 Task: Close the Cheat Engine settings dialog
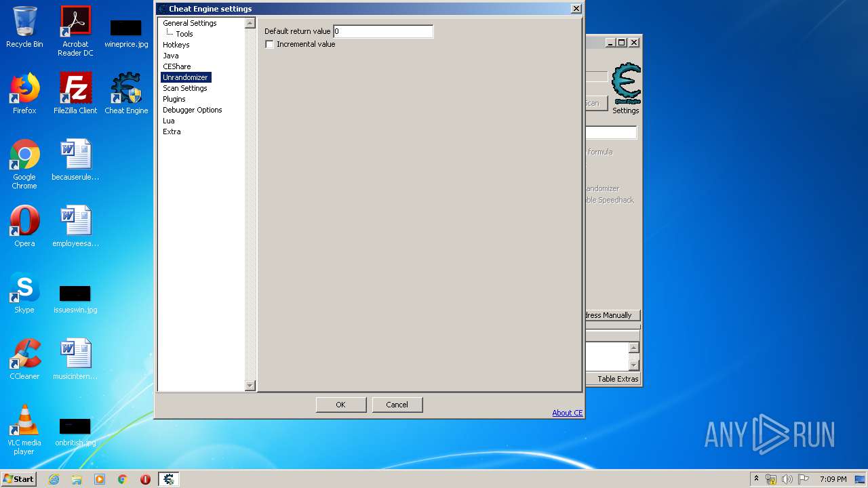coord(576,9)
